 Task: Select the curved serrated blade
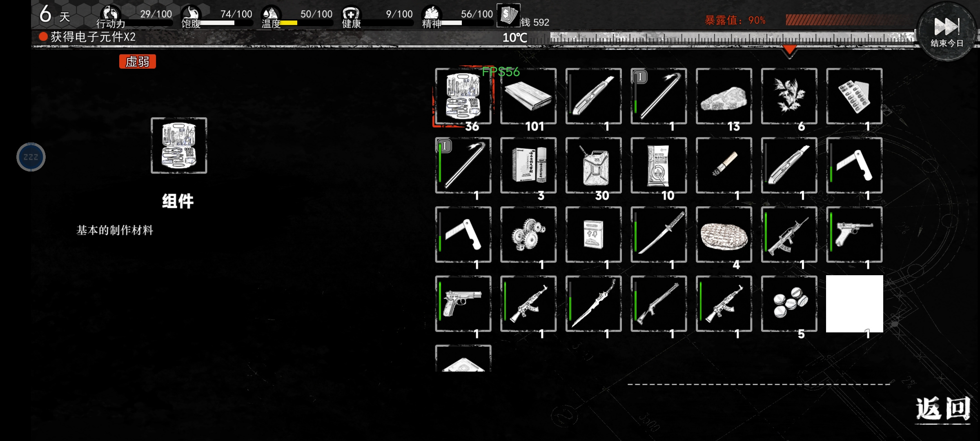point(594,304)
